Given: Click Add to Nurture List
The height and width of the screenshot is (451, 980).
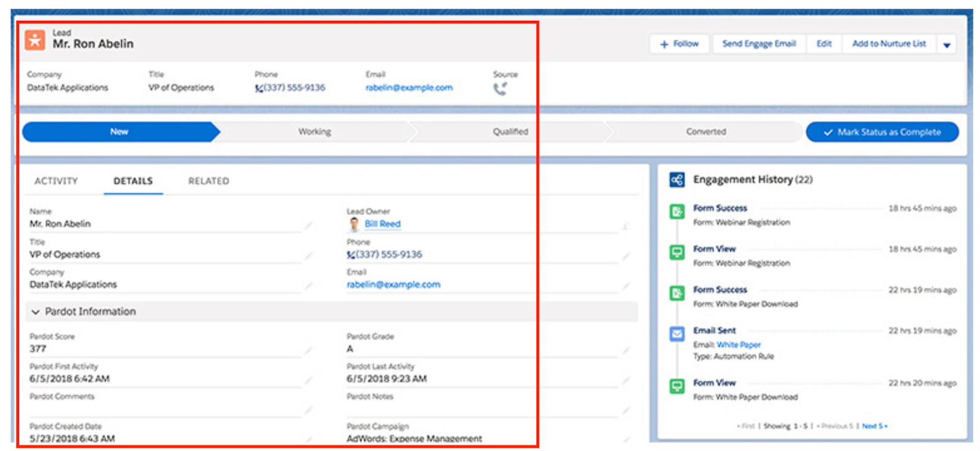Looking at the screenshot, I should tap(889, 44).
